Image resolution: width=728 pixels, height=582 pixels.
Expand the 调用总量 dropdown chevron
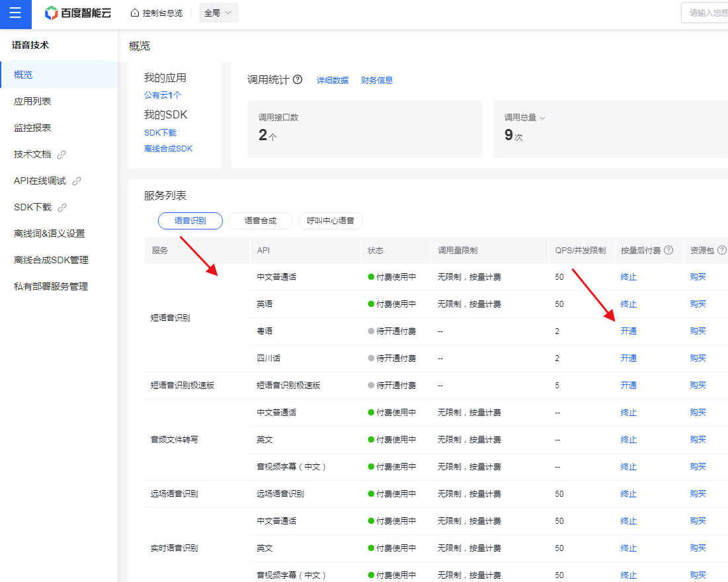542,118
